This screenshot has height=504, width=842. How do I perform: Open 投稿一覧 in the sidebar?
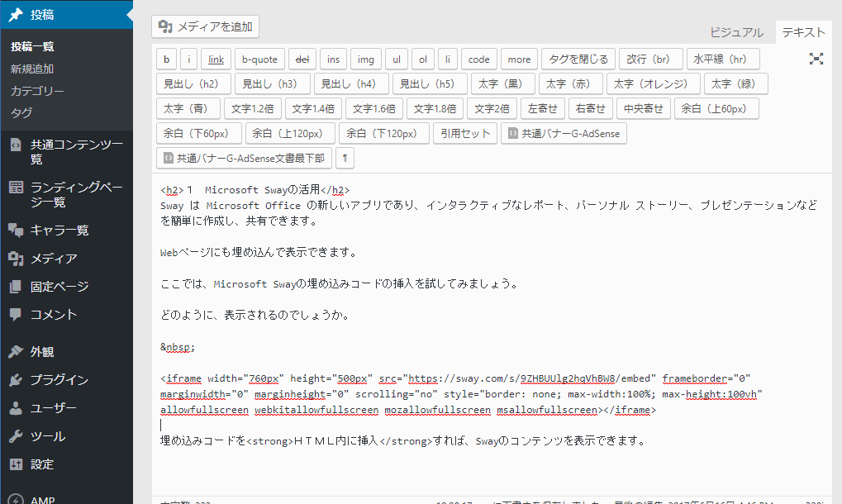coord(32,47)
